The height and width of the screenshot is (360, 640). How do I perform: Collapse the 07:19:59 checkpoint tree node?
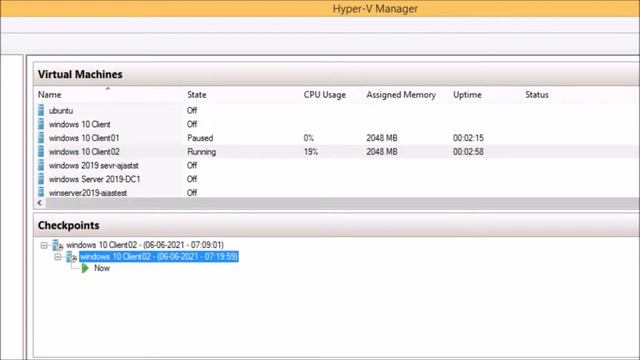pyautogui.click(x=58, y=257)
